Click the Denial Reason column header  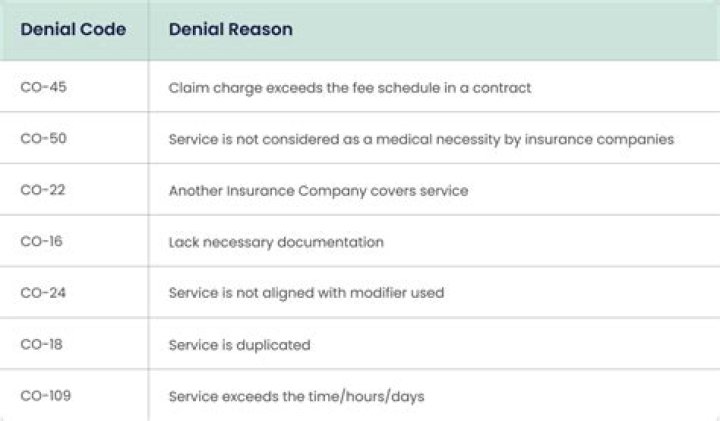point(231,29)
